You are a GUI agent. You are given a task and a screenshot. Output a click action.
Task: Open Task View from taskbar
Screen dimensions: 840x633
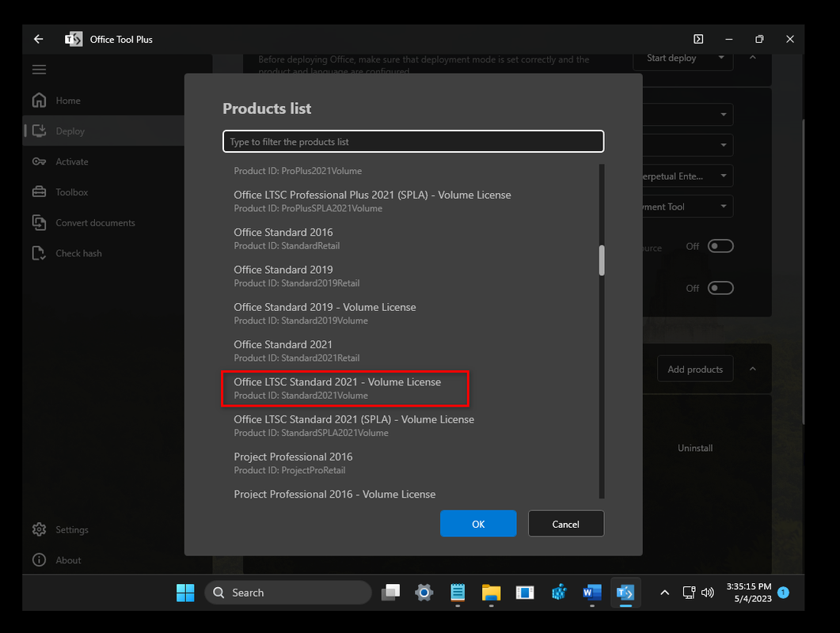coord(390,593)
